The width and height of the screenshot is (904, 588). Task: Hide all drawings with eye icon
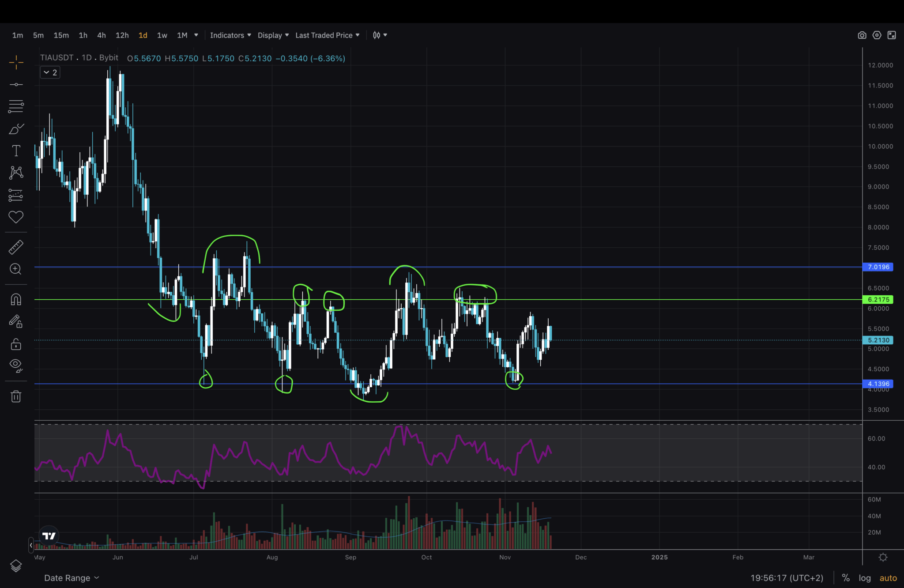[16, 366]
